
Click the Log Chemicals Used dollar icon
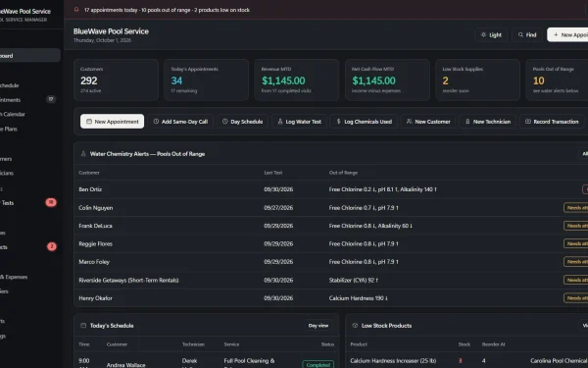(x=339, y=122)
